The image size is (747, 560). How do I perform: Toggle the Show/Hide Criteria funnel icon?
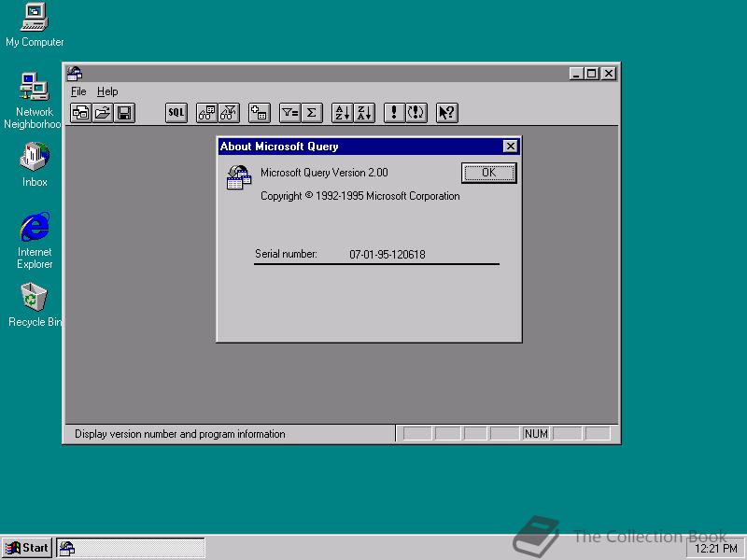pos(229,113)
